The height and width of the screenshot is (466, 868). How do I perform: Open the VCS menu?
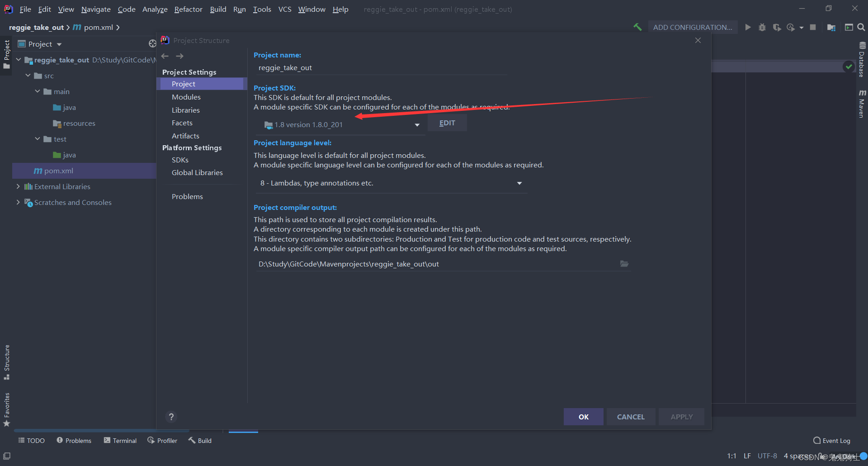(285, 9)
